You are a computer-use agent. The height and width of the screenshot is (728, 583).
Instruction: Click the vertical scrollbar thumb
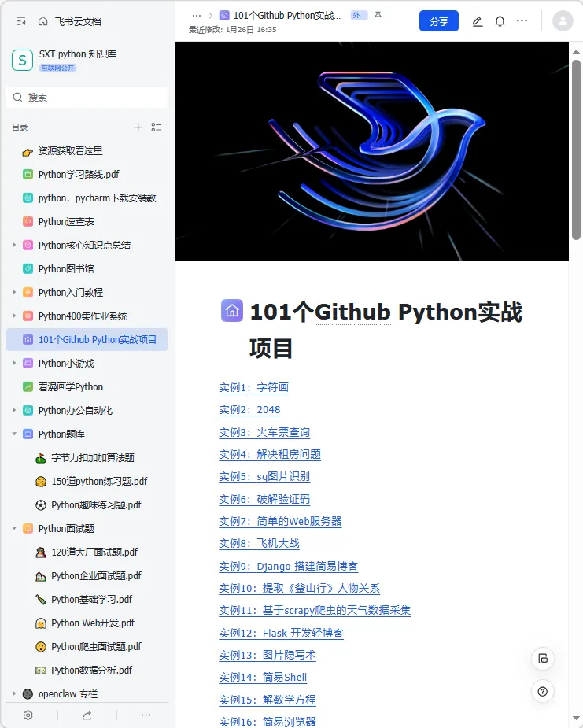(576, 150)
